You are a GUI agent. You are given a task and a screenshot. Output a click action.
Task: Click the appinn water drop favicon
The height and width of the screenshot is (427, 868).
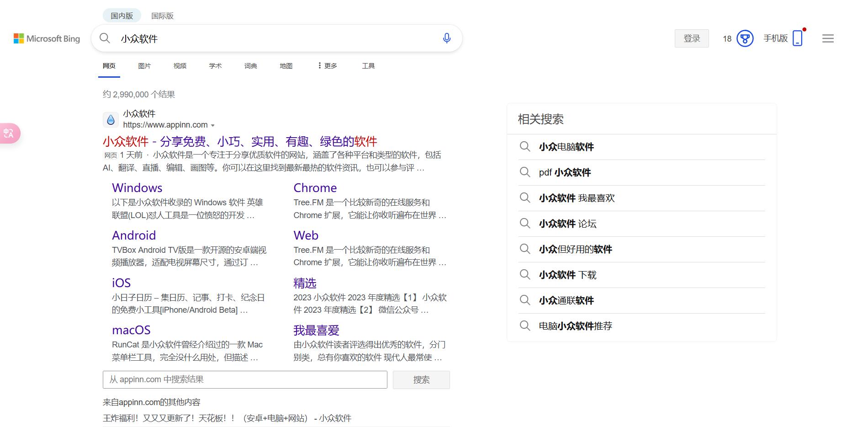tap(111, 120)
